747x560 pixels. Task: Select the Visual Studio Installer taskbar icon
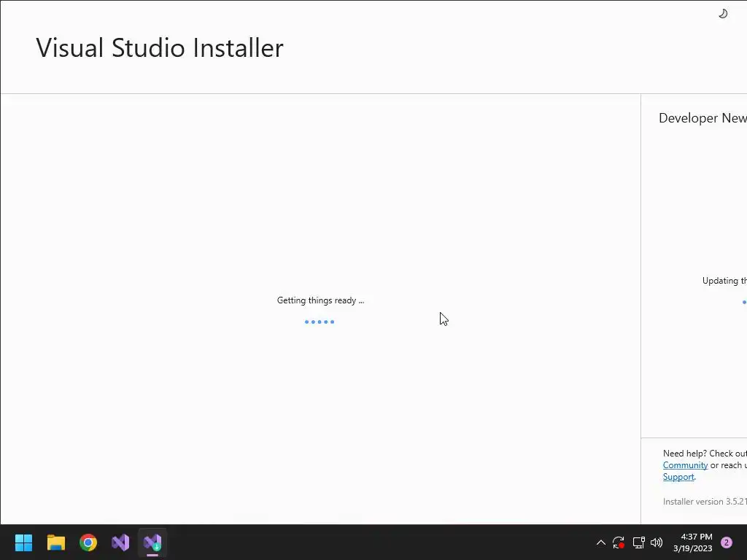click(152, 542)
